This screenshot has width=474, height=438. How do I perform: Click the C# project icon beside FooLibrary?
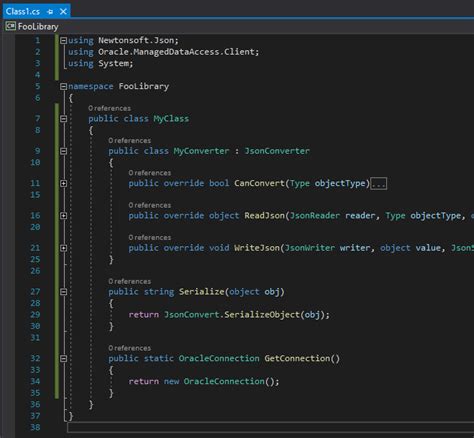point(10,26)
